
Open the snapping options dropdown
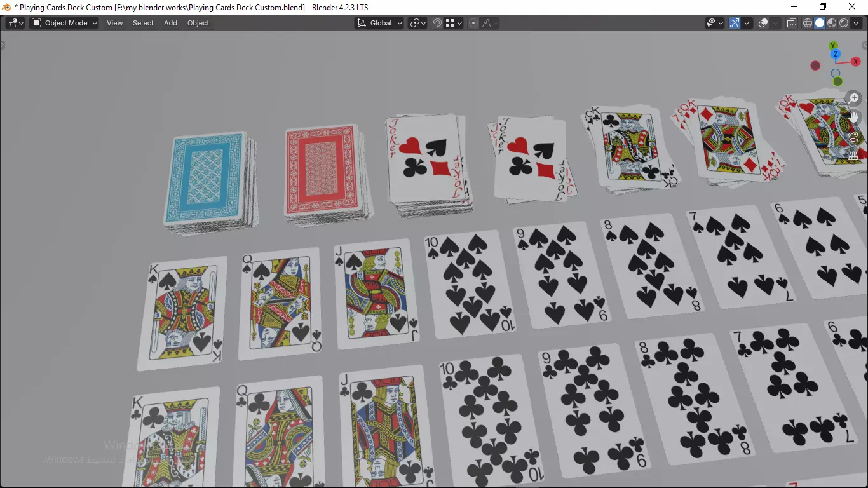click(x=454, y=23)
